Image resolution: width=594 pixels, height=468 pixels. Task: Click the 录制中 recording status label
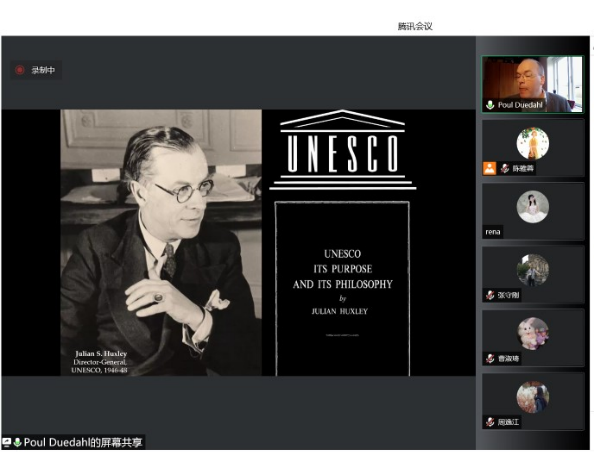pos(43,70)
